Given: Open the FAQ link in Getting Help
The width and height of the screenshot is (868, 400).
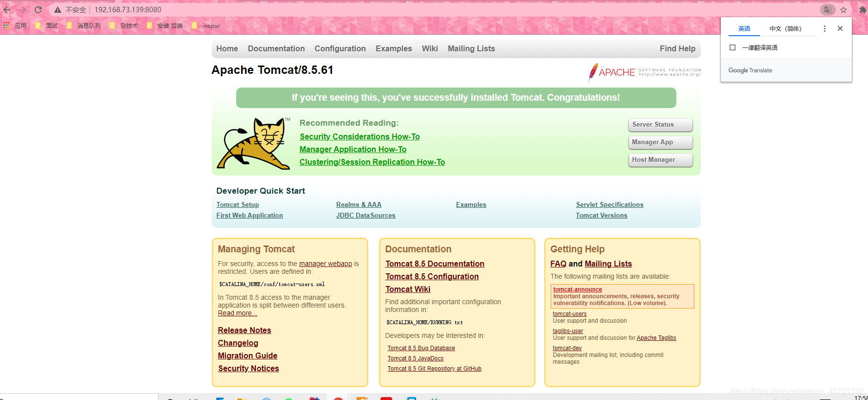Looking at the screenshot, I should pyautogui.click(x=558, y=264).
